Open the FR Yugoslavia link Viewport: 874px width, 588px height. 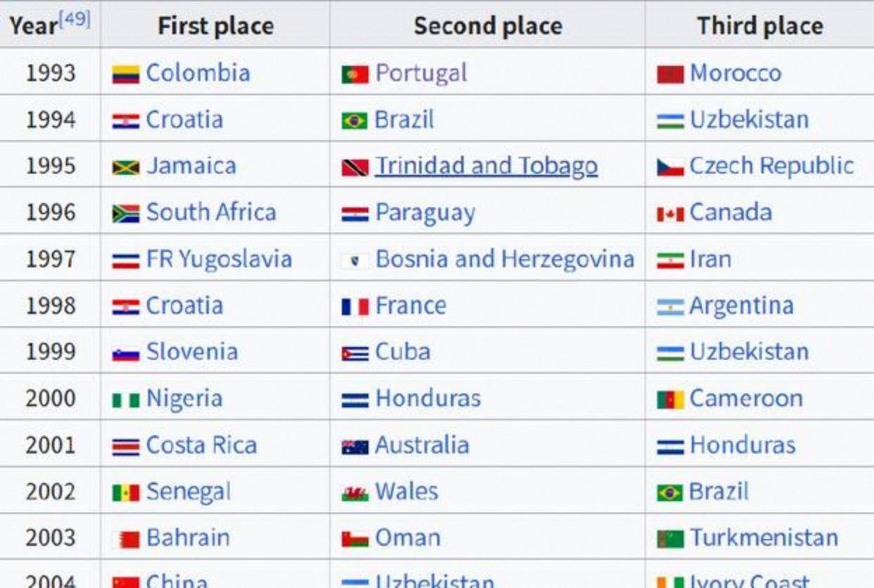(x=219, y=259)
